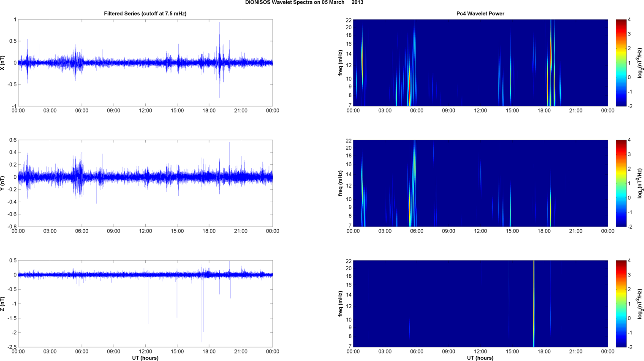Click the "DIONISOS Wavelet Spectra" main title

(304, 3)
